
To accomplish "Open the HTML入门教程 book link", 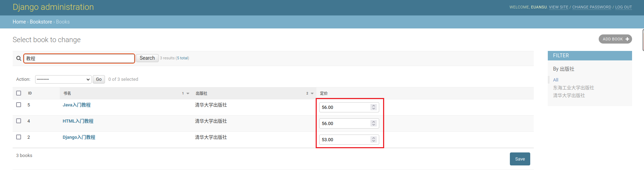I will click(x=78, y=121).
